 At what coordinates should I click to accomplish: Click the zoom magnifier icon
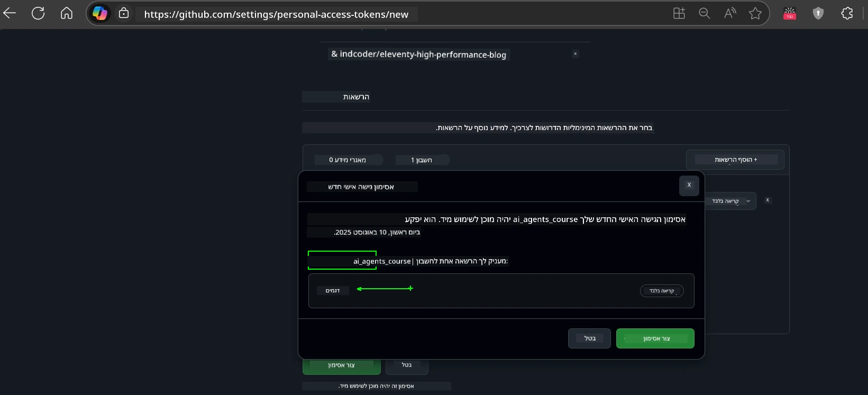click(704, 14)
